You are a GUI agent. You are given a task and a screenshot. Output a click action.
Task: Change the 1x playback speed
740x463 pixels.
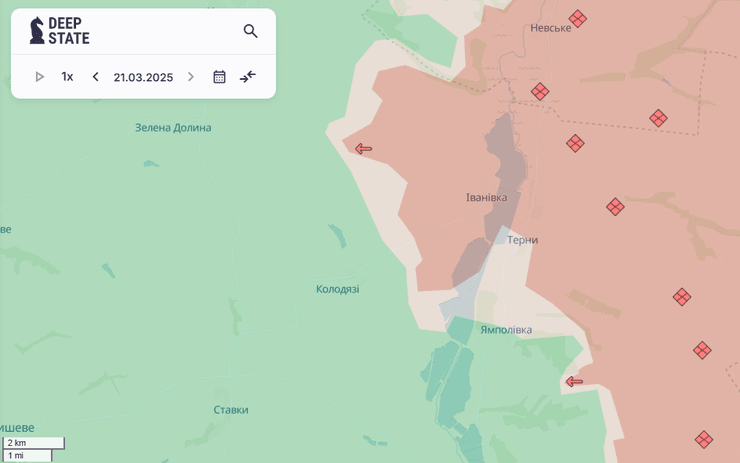[67, 77]
